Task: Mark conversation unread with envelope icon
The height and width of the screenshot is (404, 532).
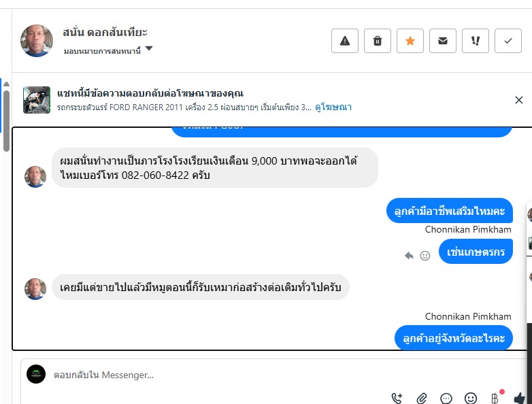Action: [x=443, y=41]
